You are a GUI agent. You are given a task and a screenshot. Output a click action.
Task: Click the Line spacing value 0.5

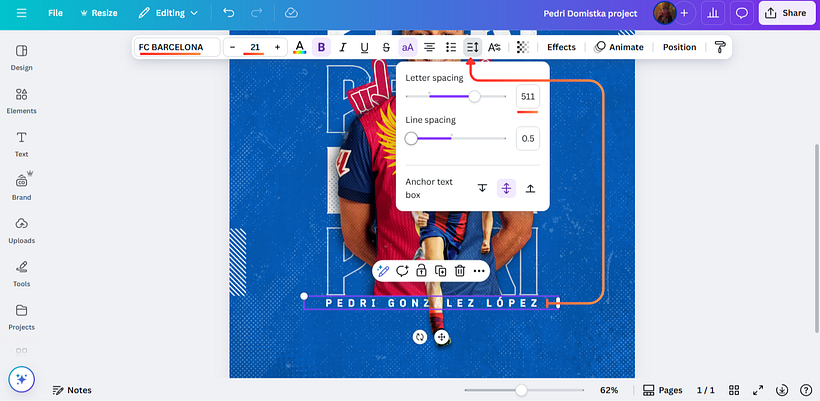point(528,139)
